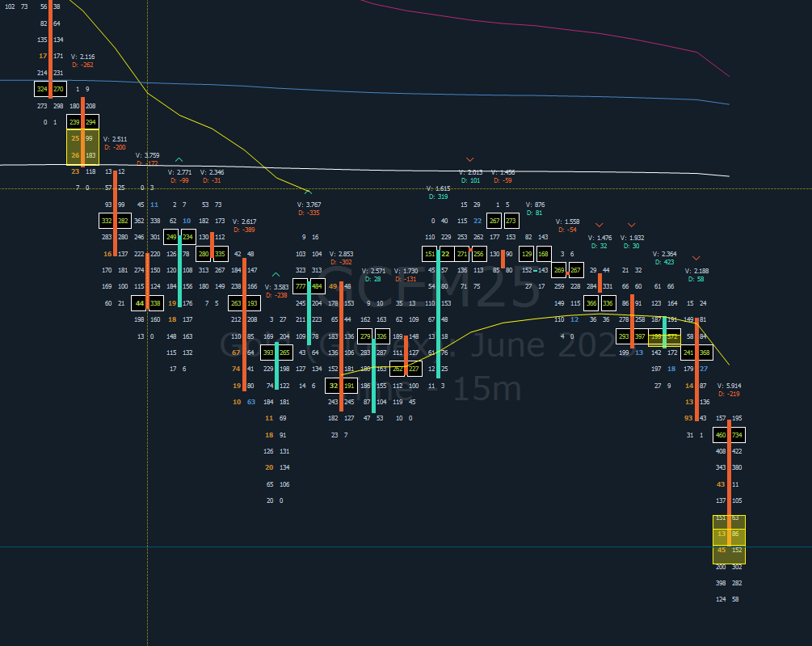Click up-arrow marker above 'V: 3.583'
812x646 pixels.
(276, 275)
